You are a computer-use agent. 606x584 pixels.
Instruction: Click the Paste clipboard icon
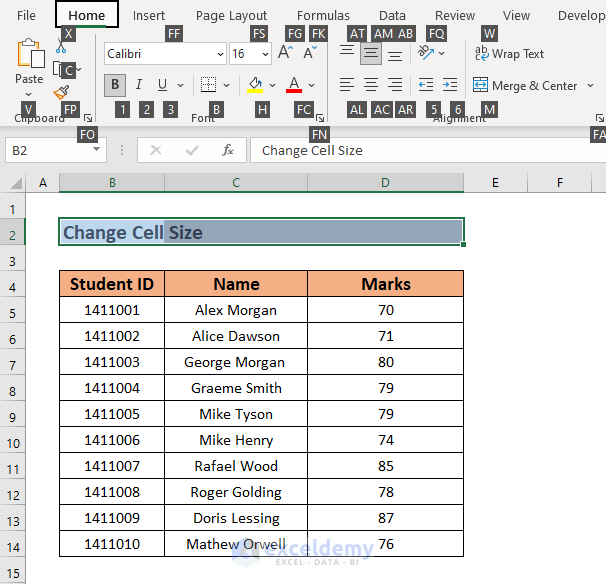(x=29, y=55)
